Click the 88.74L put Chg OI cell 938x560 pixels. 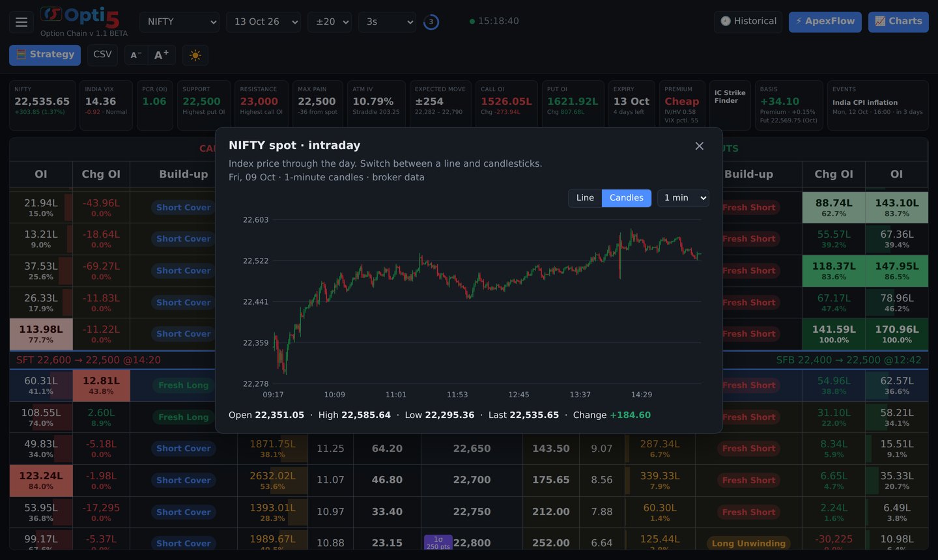tap(834, 208)
